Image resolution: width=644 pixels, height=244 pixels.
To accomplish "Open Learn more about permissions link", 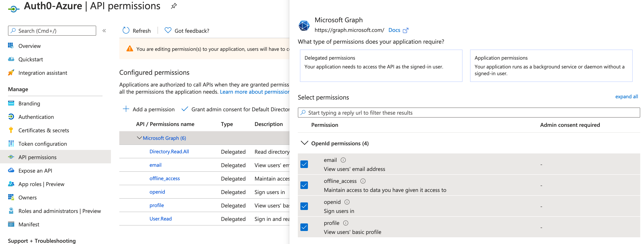I will coord(255,92).
